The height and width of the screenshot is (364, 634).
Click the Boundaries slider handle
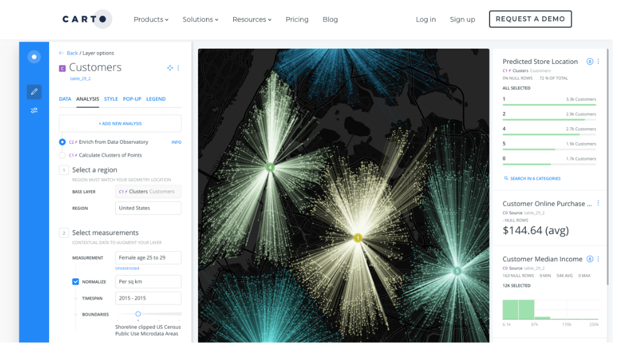[x=138, y=314]
